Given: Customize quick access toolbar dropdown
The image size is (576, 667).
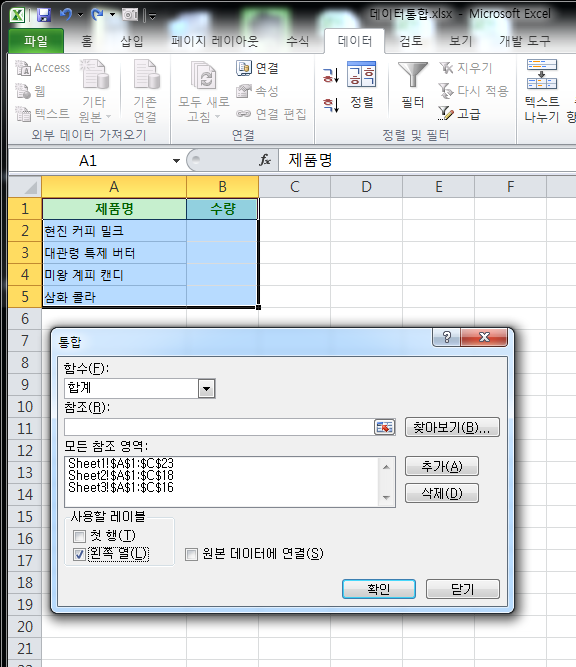Looking at the screenshot, I should 152,16.
